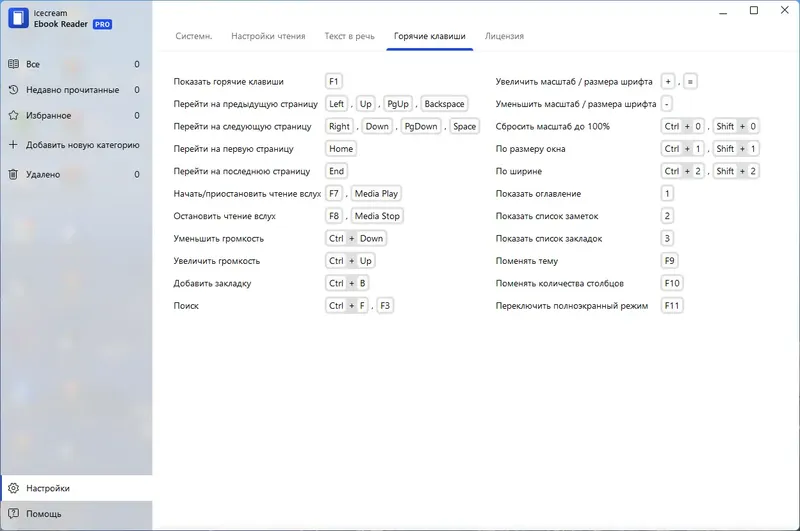Screen dimensions: 800x531
Task: Switch to the Настройки чтения tab
Action: click(x=268, y=36)
